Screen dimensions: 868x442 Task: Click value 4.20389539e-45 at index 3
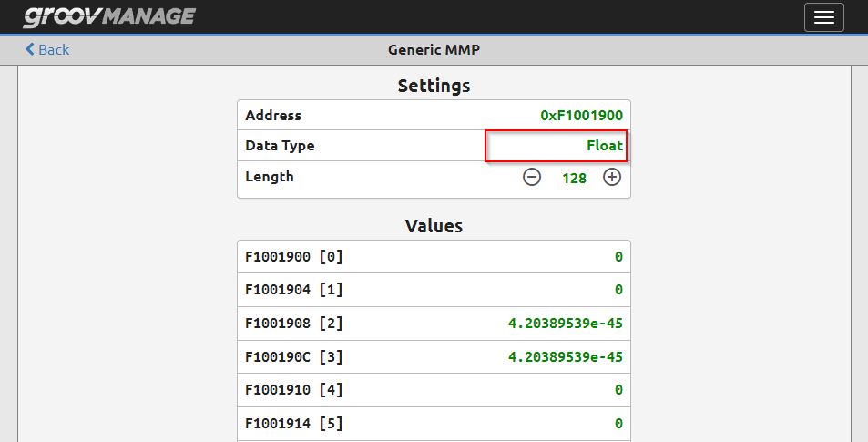click(x=566, y=356)
